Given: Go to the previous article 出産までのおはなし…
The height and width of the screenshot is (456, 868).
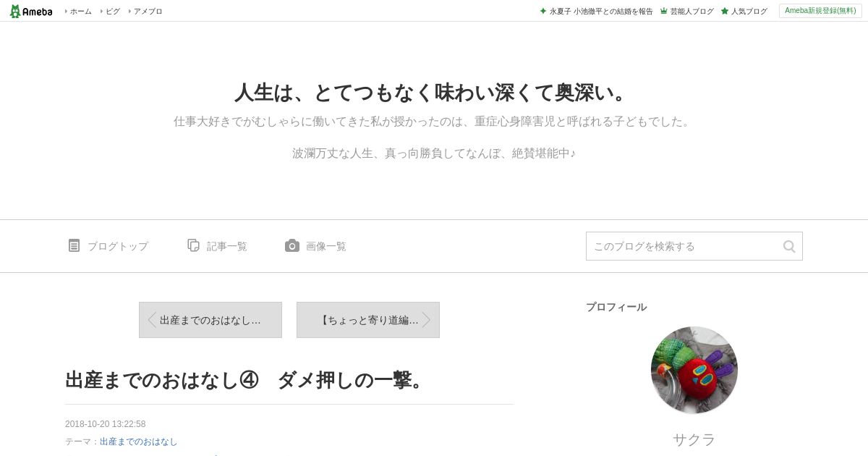Looking at the screenshot, I should coord(210,320).
